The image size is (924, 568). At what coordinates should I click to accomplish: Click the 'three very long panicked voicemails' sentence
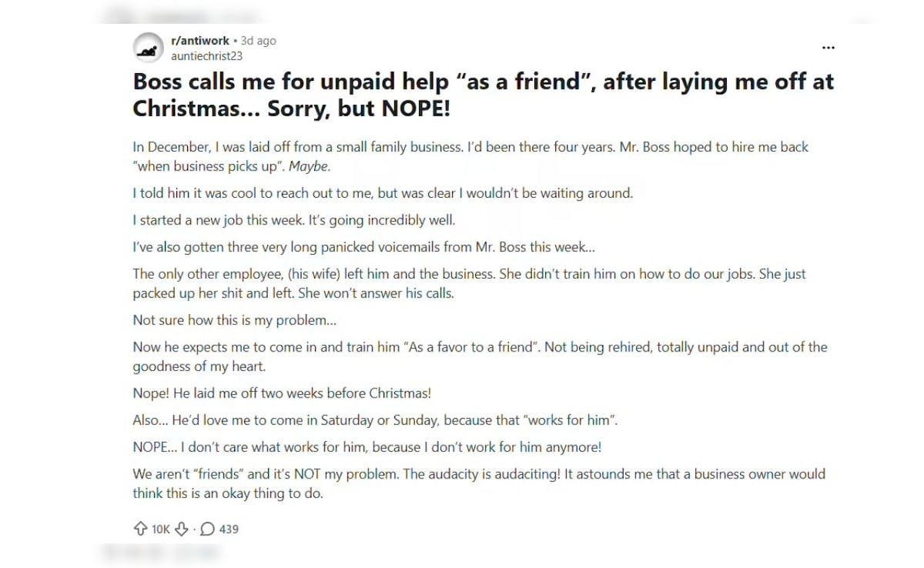coord(363,248)
